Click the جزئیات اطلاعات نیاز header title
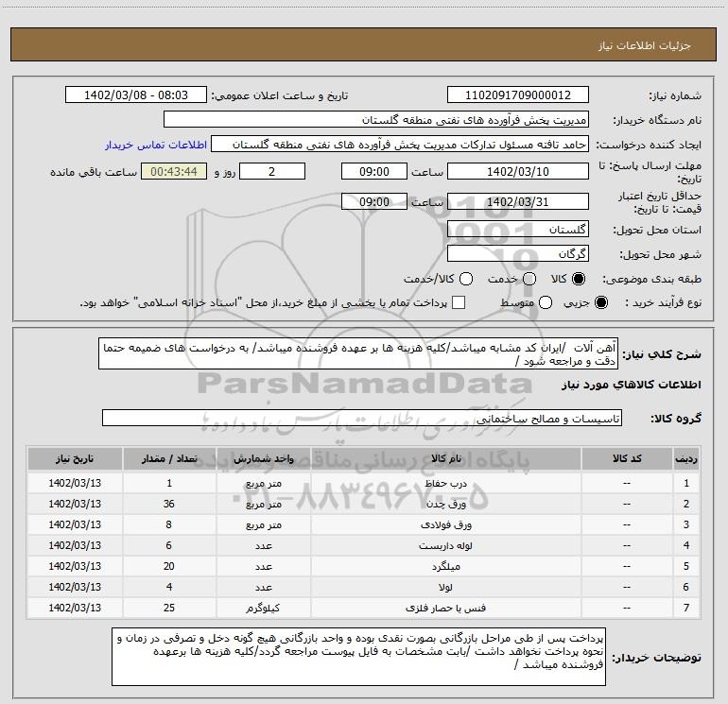The width and height of the screenshot is (728, 704). (x=644, y=45)
